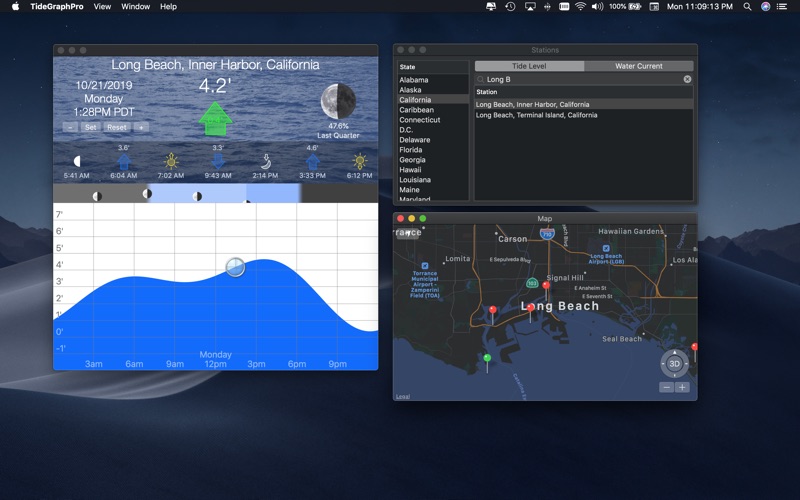Click the location arrow button on map
Viewport: 800px width, 500px height.
click(x=408, y=234)
